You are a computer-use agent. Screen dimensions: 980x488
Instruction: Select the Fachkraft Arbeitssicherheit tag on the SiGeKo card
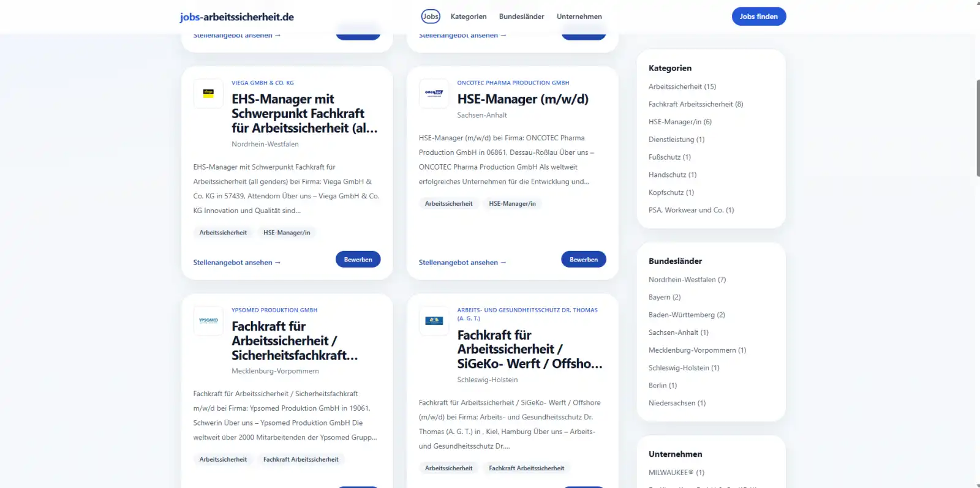tap(527, 468)
